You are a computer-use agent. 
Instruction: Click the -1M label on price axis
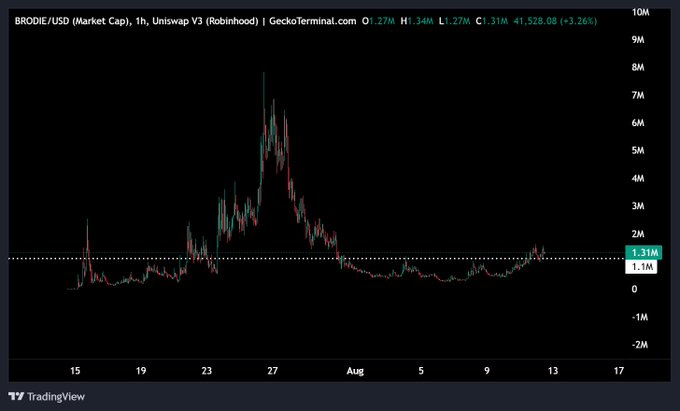tap(640, 317)
